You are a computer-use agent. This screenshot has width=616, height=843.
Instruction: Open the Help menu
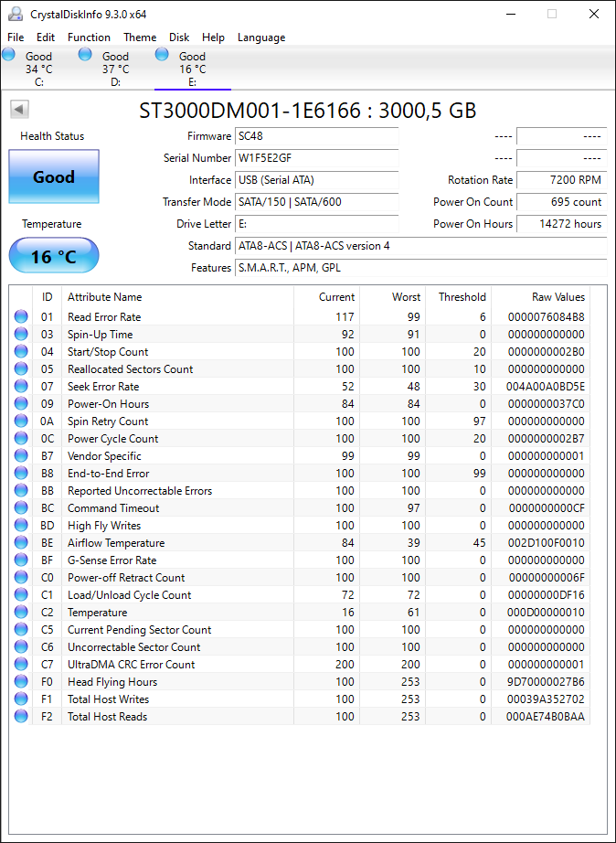click(x=213, y=37)
